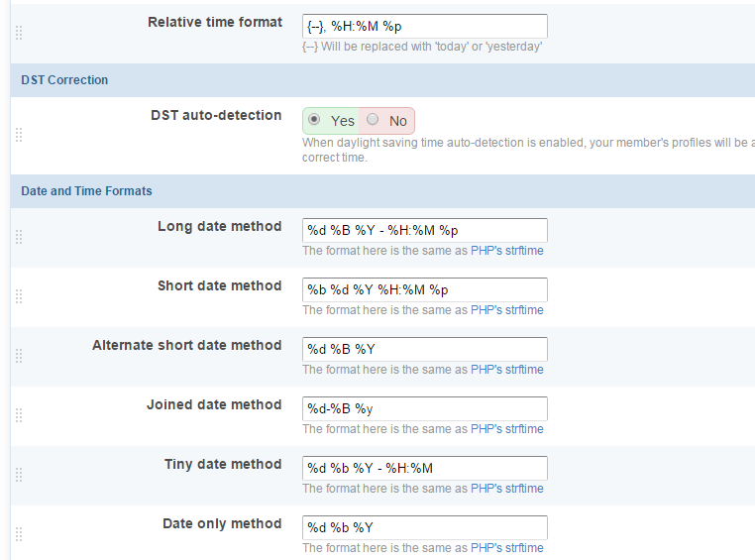
Task: Click the 'Joined date method' label
Action: pos(214,405)
